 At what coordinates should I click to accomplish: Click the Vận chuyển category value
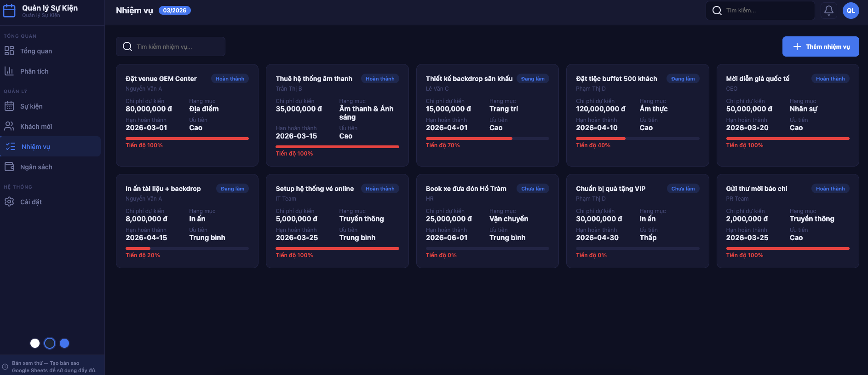[509, 219]
